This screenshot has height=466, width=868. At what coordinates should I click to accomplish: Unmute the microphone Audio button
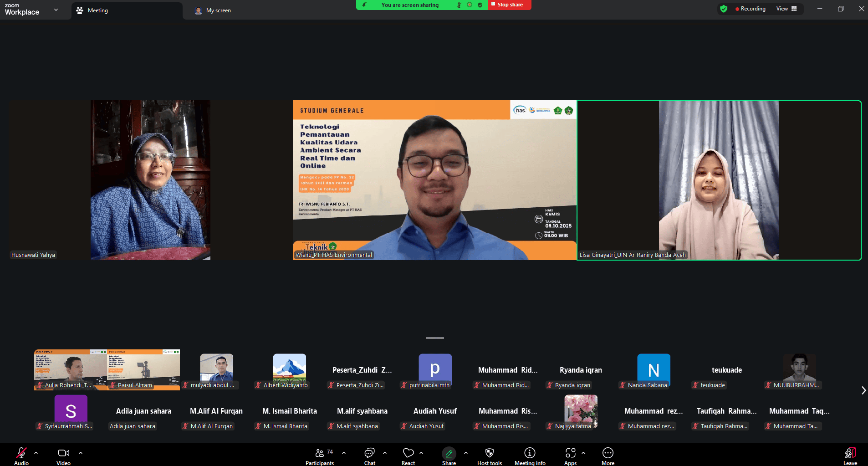pos(21,453)
